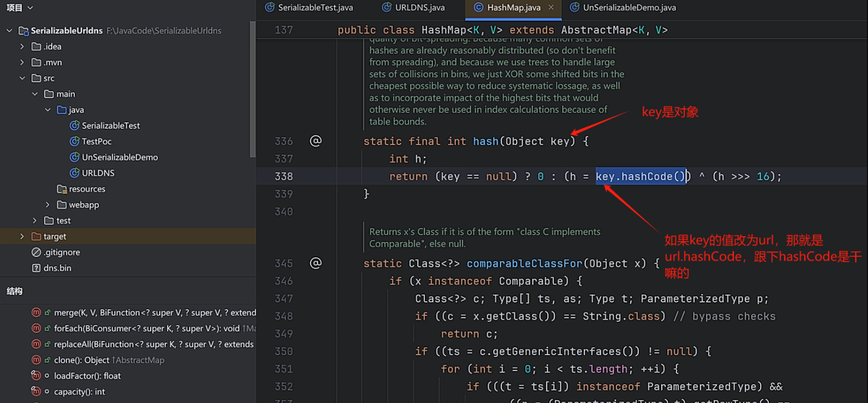Click the dns.bin unknown file icon
Viewport: 868px width, 403px height.
[x=36, y=268]
